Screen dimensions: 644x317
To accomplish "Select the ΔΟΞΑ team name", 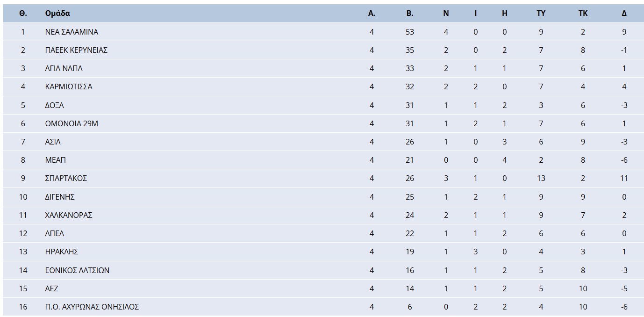I will (x=54, y=105).
